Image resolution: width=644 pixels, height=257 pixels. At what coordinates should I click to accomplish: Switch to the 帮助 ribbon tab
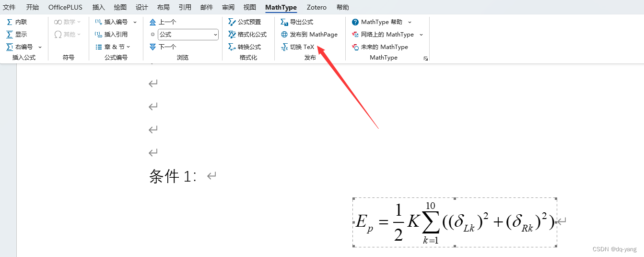tap(342, 7)
